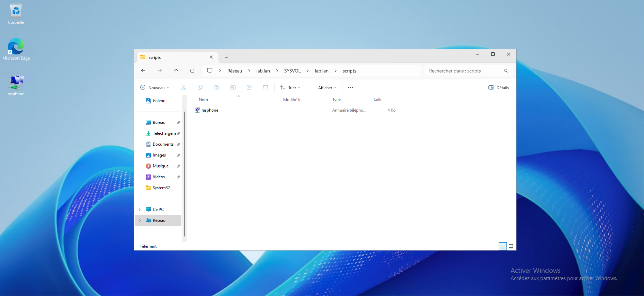Expand the Ce PC tree node
The height and width of the screenshot is (296, 644).
[x=140, y=210]
